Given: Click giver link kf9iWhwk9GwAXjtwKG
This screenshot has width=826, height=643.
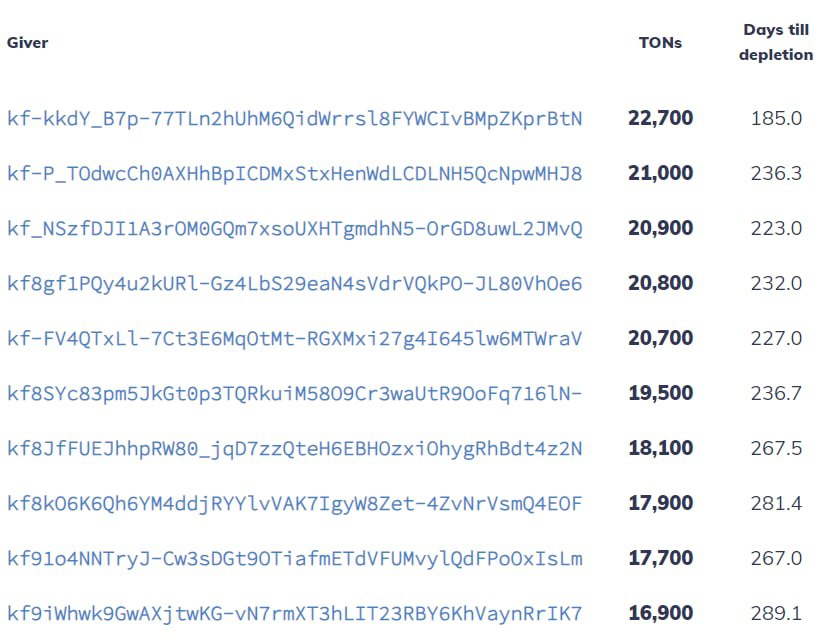Looking at the screenshot, I should (294, 614).
